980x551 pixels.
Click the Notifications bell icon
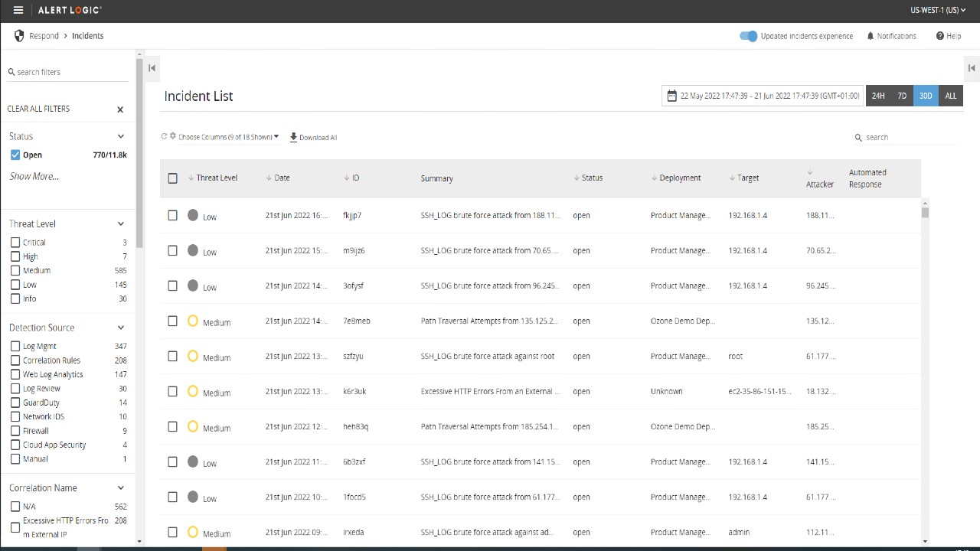point(871,36)
